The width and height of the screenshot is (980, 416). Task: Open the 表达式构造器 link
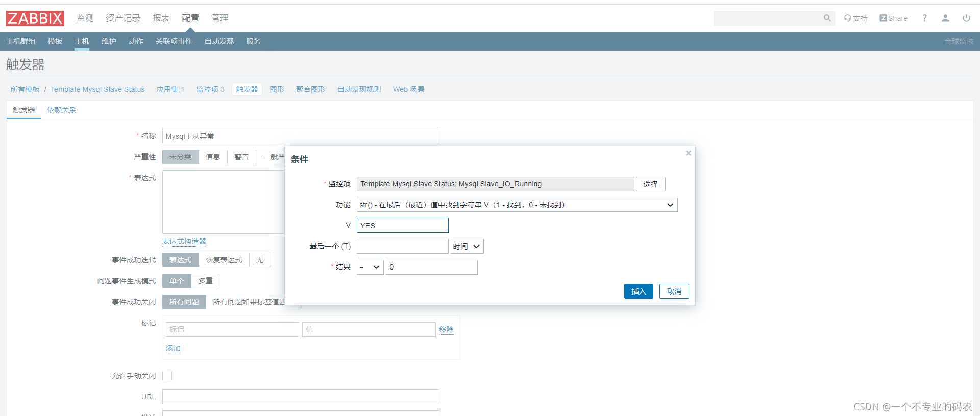click(x=184, y=242)
